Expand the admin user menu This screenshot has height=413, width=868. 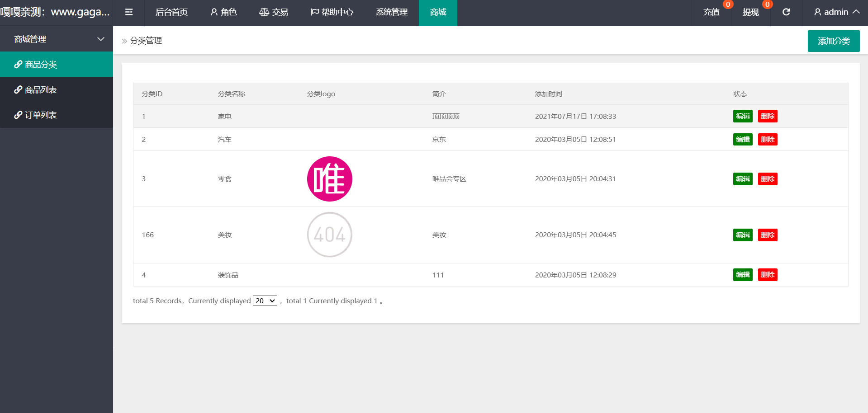(x=836, y=12)
